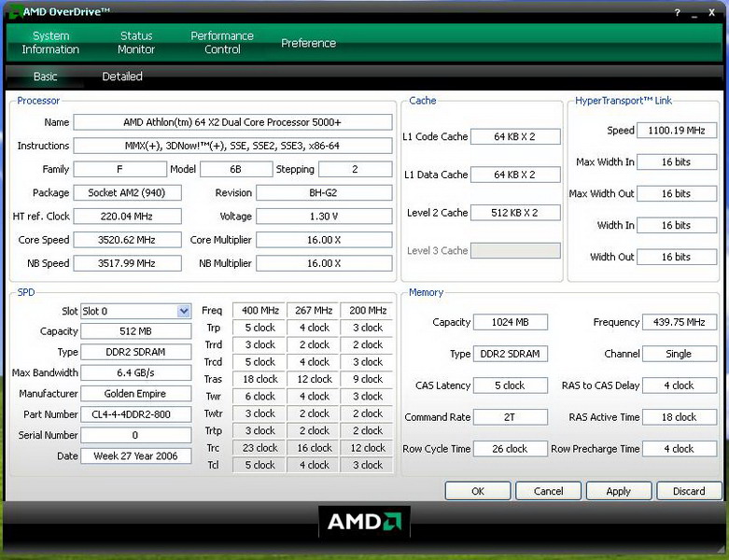Click the processor Name field
729x560 pixels.
tap(232, 122)
